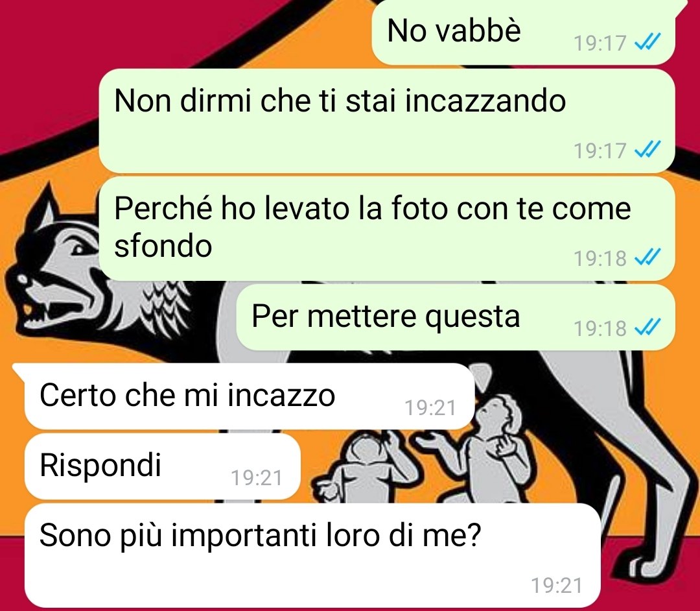Viewport: 700px width, 611px height.
Task: Click the blue read checkmarks on 'No vabbè'
Action: point(647,42)
